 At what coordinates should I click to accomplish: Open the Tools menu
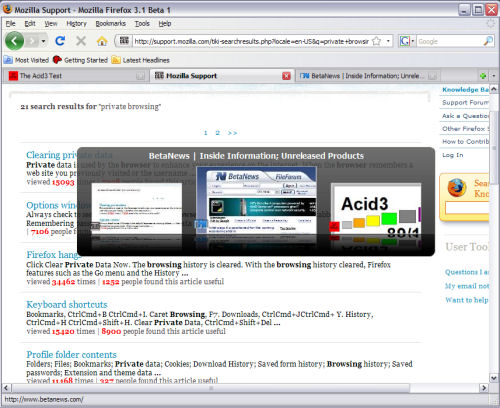click(142, 24)
